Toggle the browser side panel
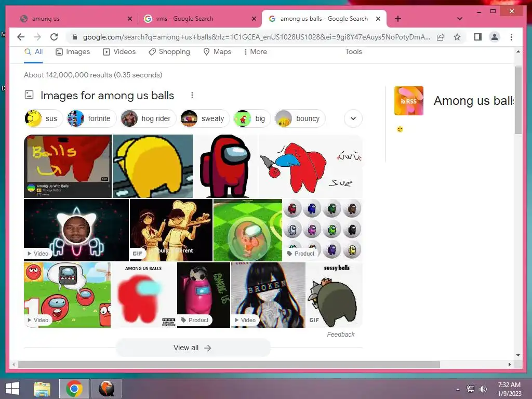Image resolution: width=532 pixels, height=399 pixels. [x=478, y=37]
